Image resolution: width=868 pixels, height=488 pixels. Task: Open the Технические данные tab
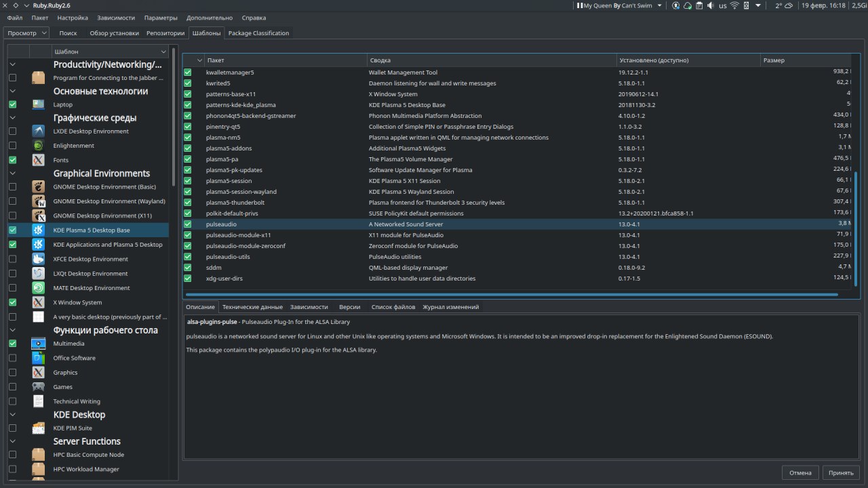pos(252,307)
